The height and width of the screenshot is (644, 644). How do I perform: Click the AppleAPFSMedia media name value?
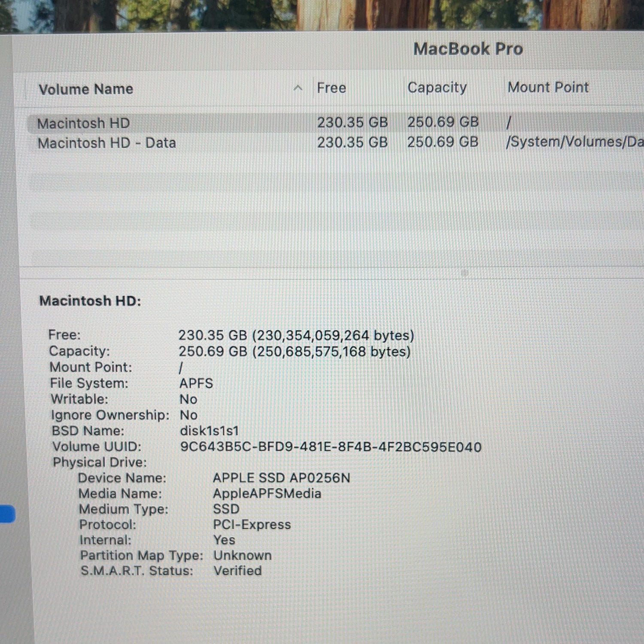[x=267, y=493]
